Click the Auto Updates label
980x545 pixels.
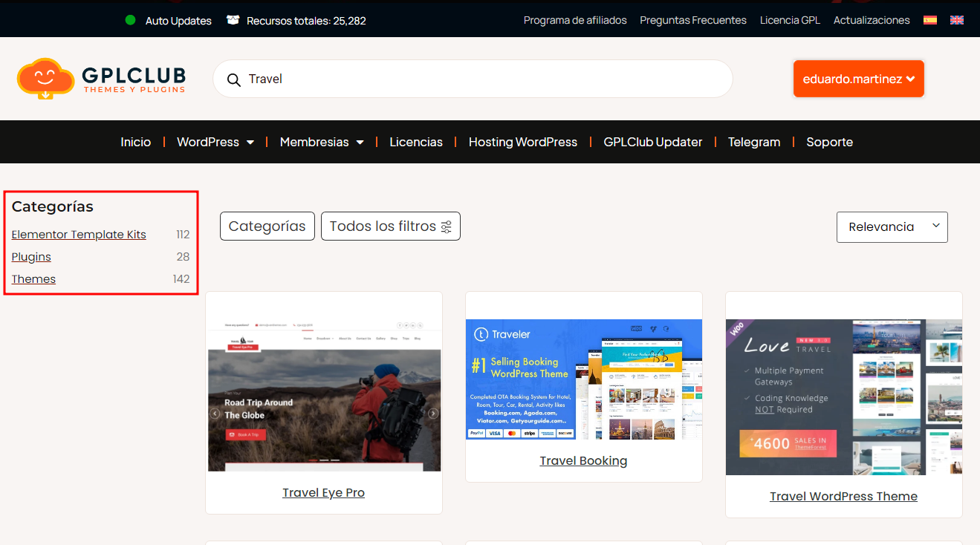(178, 21)
